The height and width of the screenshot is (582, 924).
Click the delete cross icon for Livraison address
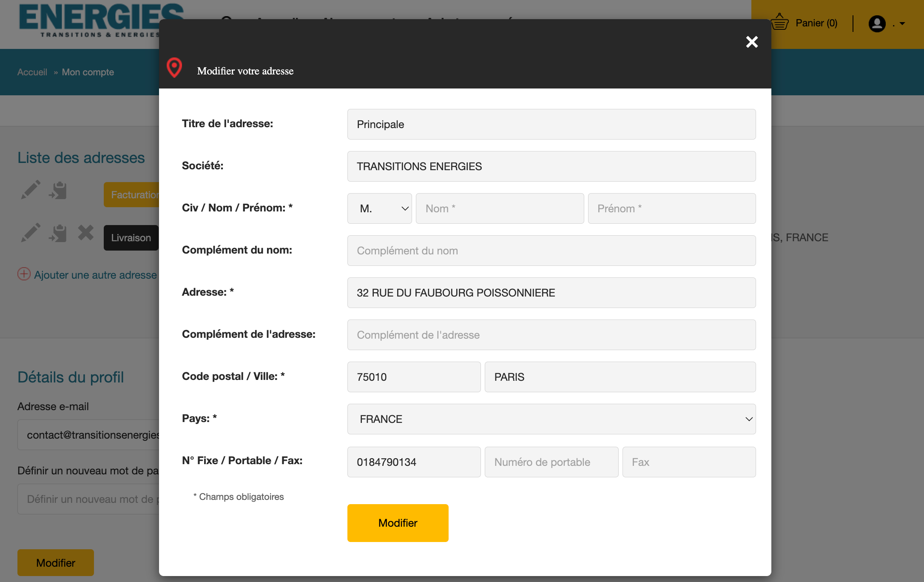coord(85,233)
